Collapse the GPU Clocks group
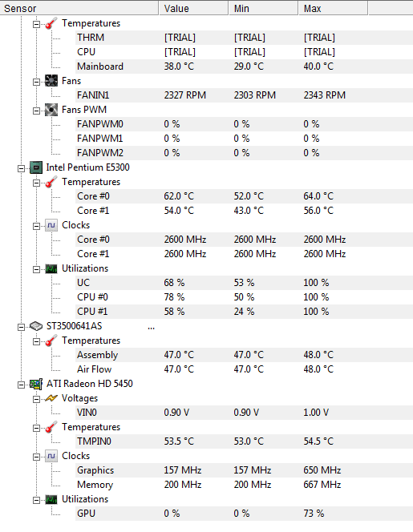The width and height of the screenshot is (413, 532). (x=36, y=457)
